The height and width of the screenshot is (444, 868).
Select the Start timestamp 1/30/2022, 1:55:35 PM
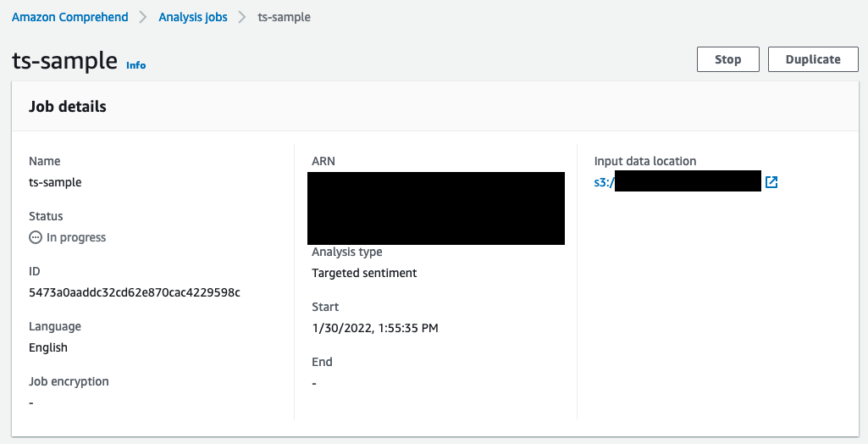coord(375,328)
